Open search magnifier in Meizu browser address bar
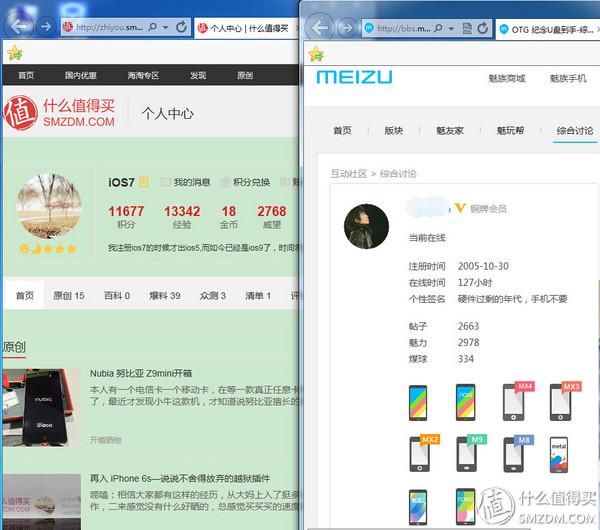The width and height of the screenshot is (600, 530). (439, 28)
